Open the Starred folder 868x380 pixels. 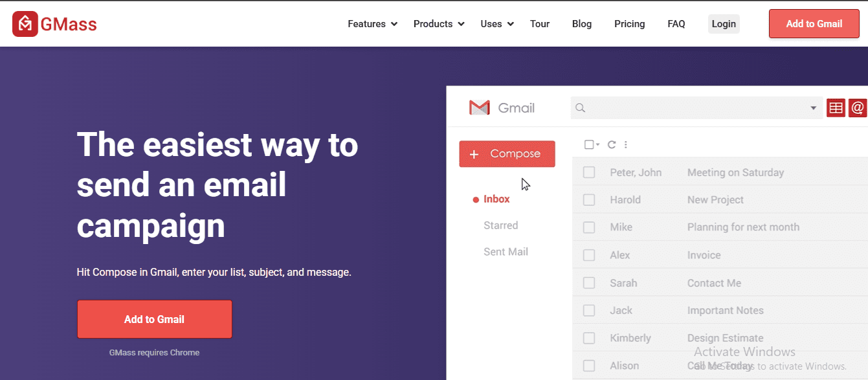click(501, 225)
